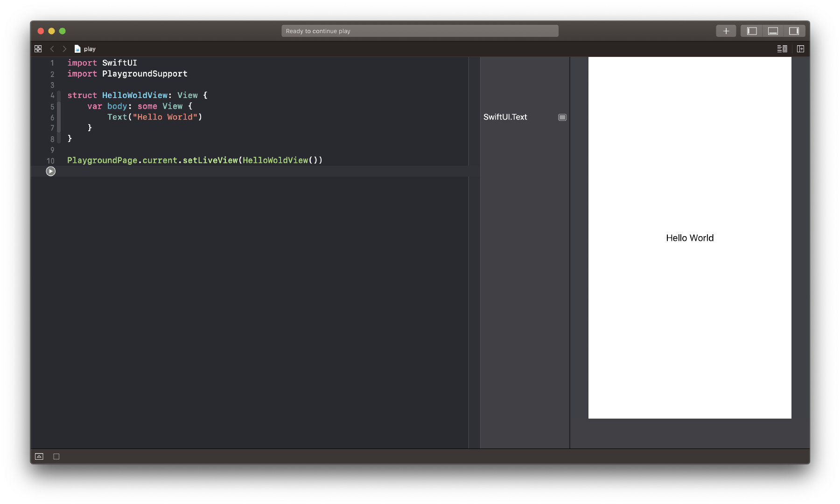Add an editor on the right
Image resolution: width=840 pixels, height=504 pixels.
click(800, 49)
